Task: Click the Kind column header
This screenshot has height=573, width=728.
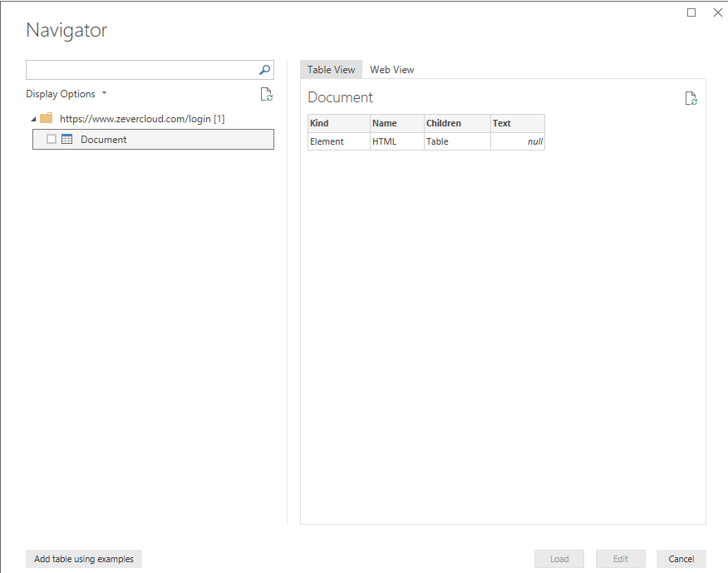Action: pos(339,123)
